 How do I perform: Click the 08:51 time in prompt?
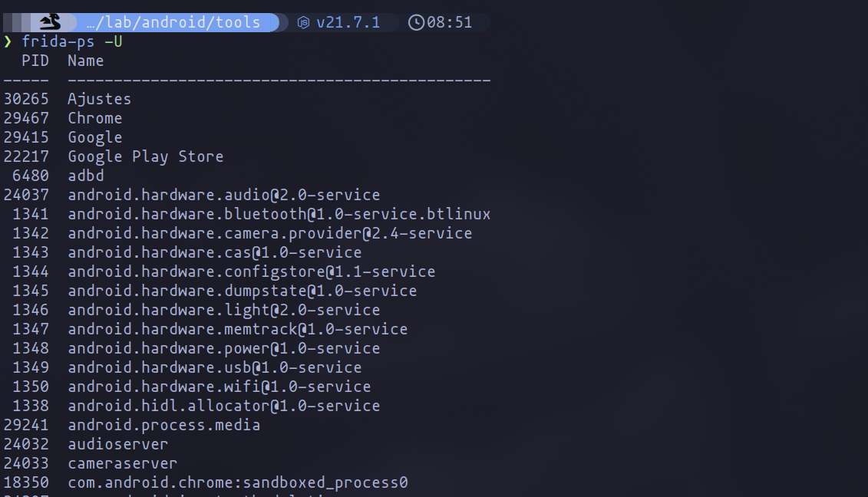click(x=450, y=22)
